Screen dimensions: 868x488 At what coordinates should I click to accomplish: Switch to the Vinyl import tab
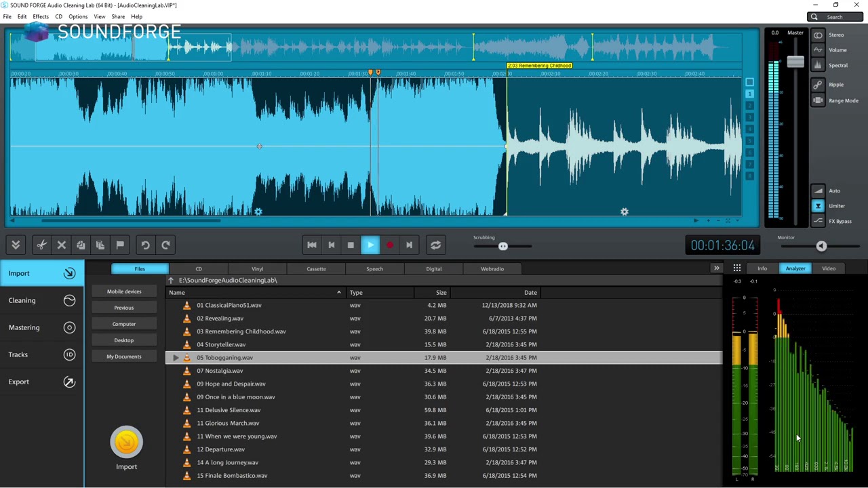(257, 269)
